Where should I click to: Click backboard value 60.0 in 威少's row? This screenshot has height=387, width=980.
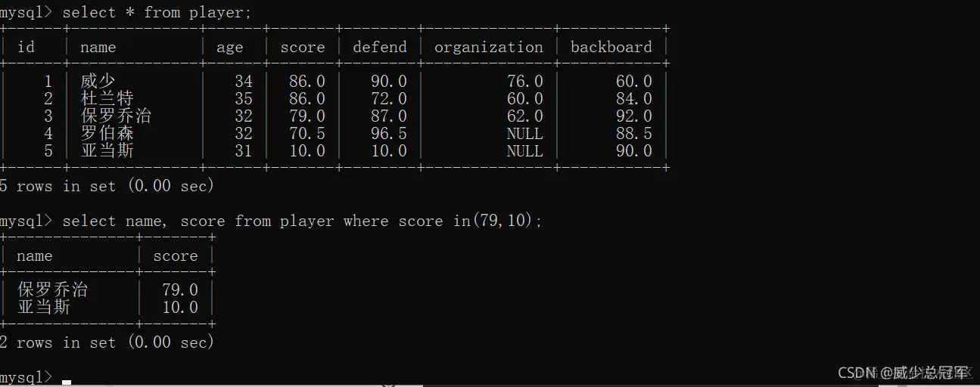point(634,81)
